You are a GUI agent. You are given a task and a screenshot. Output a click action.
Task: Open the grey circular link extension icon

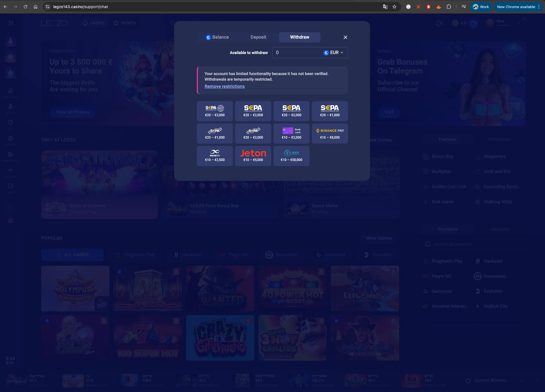(408, 7)
